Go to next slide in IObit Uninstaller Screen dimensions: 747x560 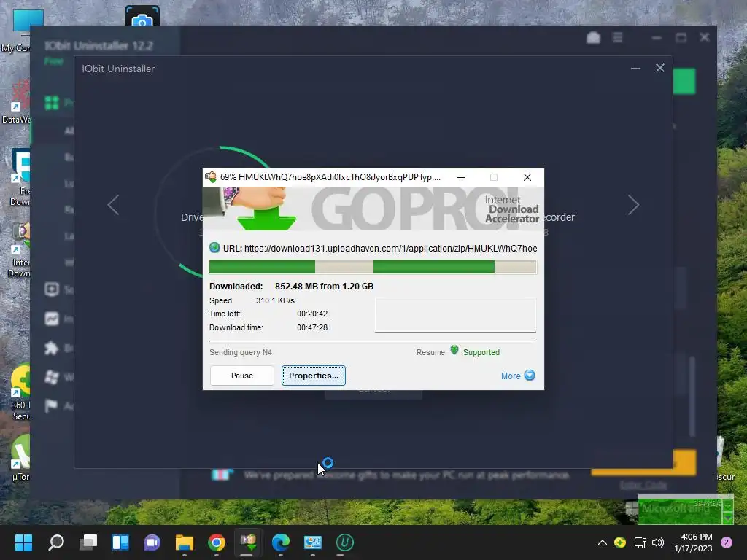point(633,205)
